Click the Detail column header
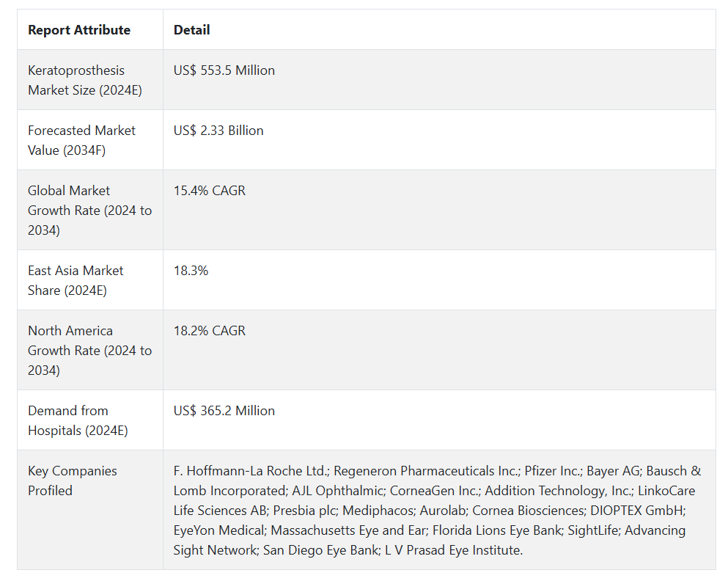This screenshot has height=581, width=728. [x=192, y=30]
